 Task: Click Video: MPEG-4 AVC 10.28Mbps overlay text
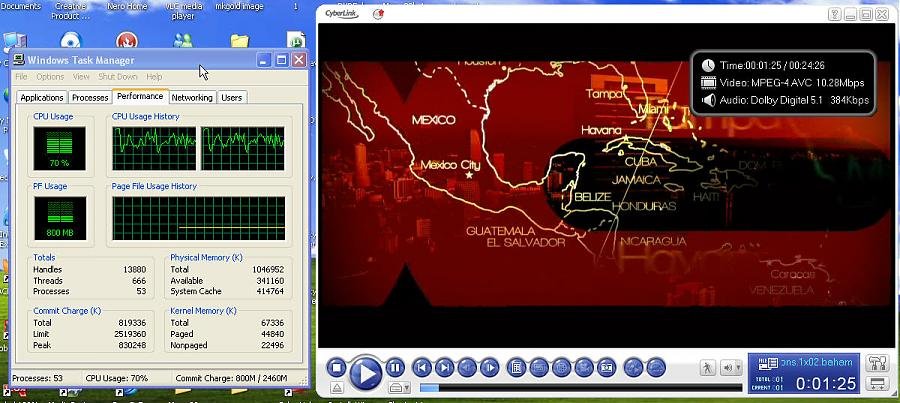(792, 83)
